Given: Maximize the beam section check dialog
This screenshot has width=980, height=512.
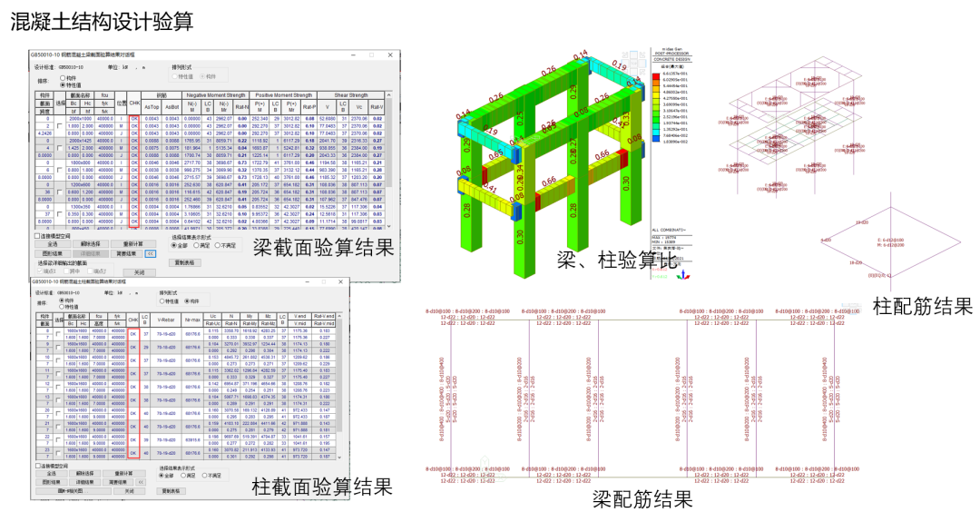Looking at the screenshot, I should click(371, 55).
